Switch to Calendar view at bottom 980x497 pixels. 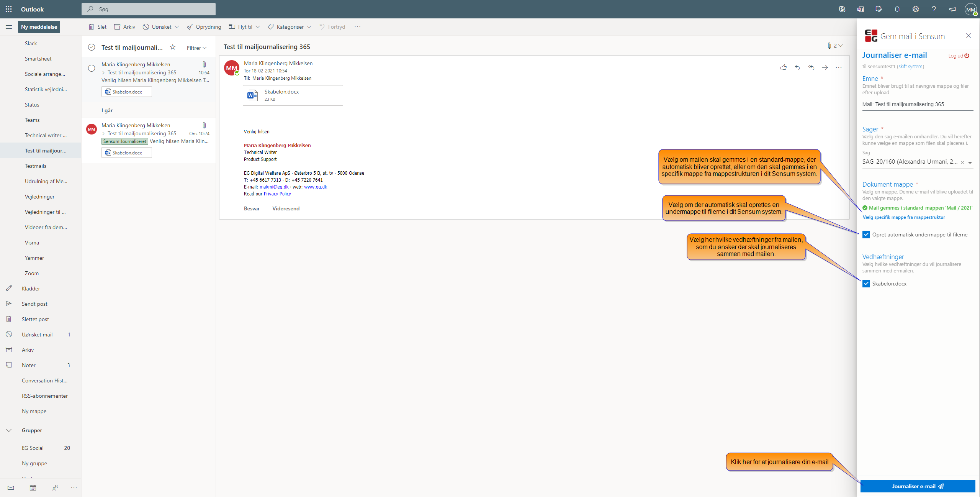click(33, 488)
